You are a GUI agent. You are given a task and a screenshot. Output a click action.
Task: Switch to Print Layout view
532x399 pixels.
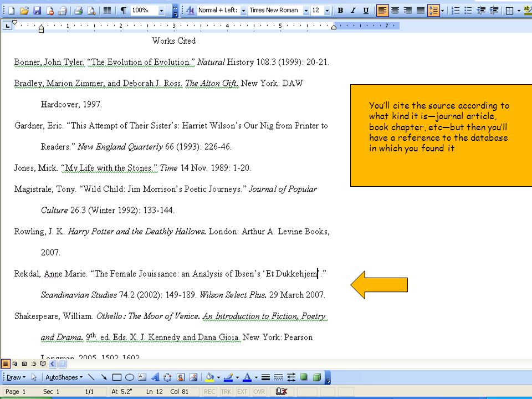pos(24,364)
